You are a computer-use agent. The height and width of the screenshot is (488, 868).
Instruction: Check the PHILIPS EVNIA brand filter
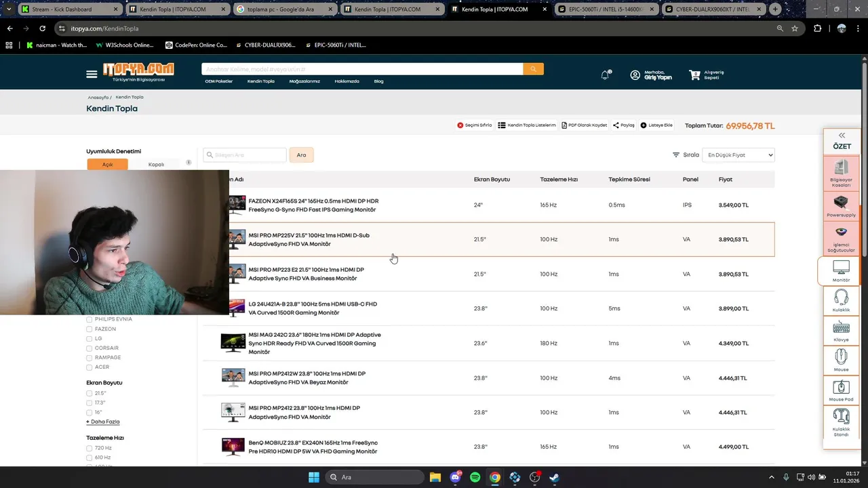(x=89, y=319)
